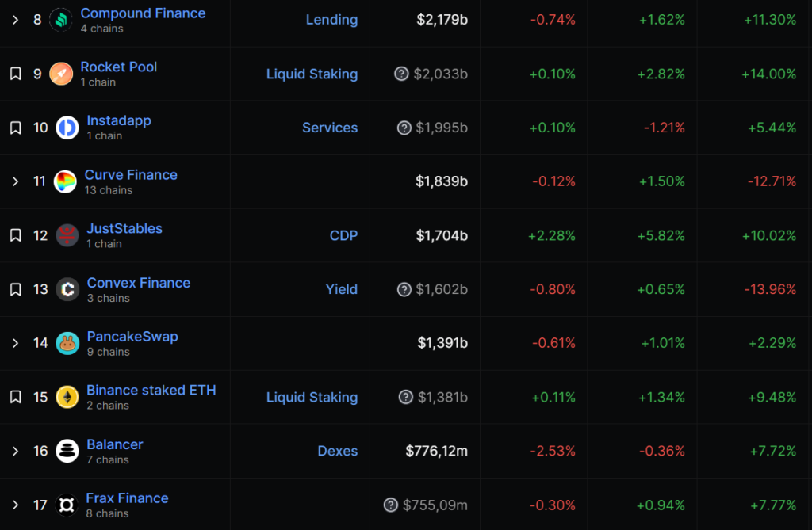Open the Frax Finance protocol page

[x=127, y=498]
